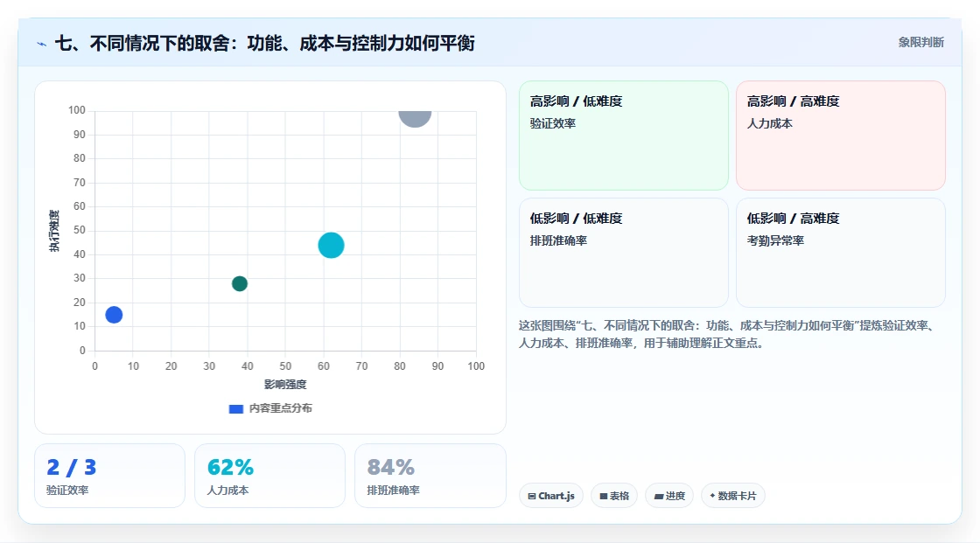This screenshot has width=980, height=543.
Task: Click the Chart.js tag chip
Action: [551, 496]
